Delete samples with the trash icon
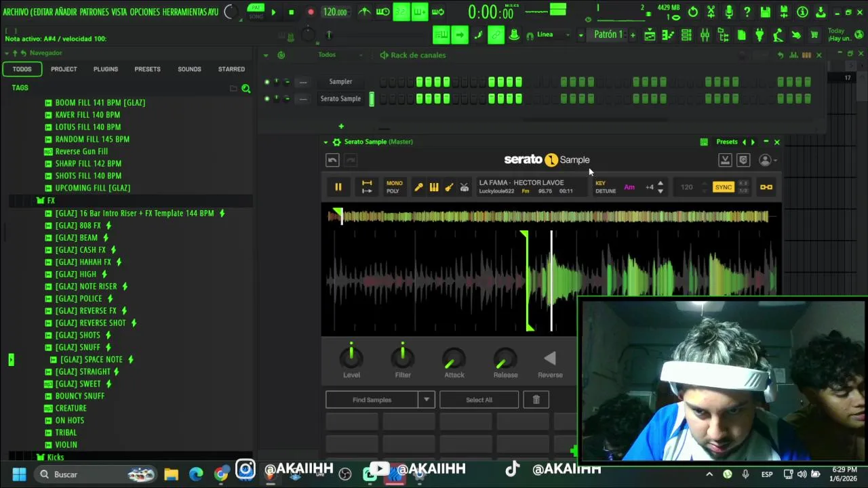This screenshot has width=868, height=488. (x=536, y=400)
